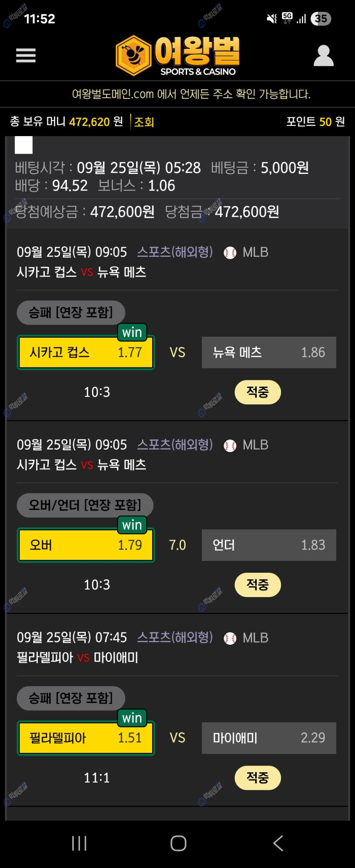Tap the battery indicator showing 35
The width and height of the screenshot is (355, 868).
point(321,19)
